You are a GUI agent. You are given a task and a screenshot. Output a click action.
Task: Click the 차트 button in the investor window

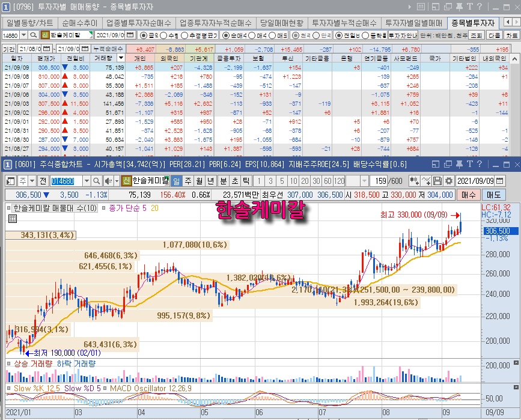click(x=512, y=35)
